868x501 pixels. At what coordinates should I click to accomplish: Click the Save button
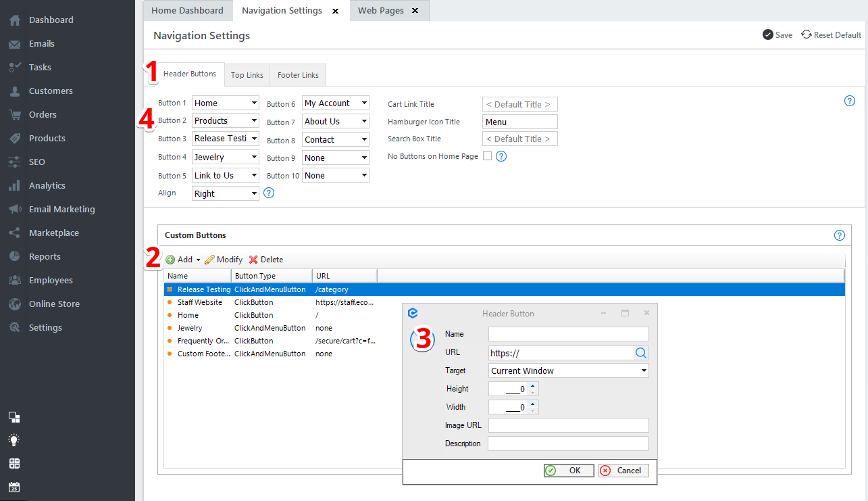pos(777,35)
